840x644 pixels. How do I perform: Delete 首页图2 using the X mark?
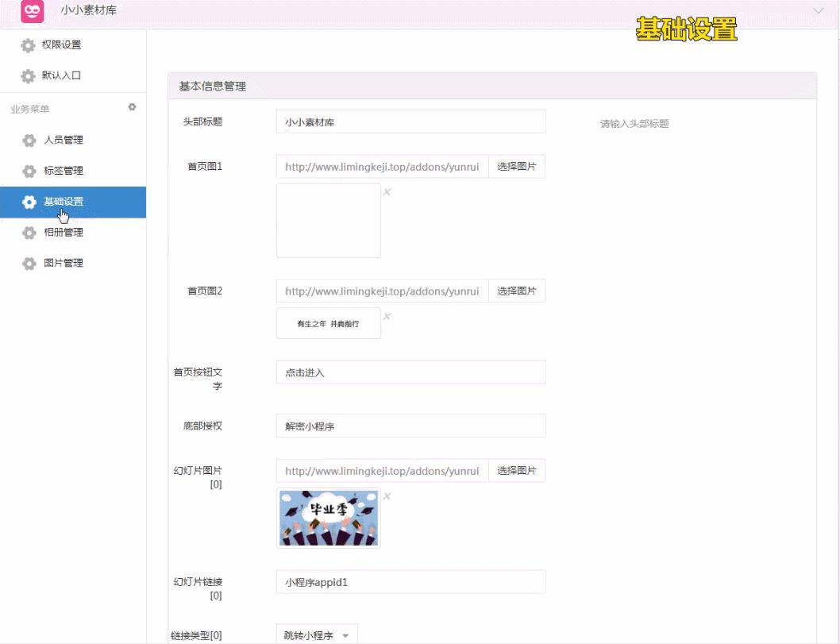(x=386, y=314)
